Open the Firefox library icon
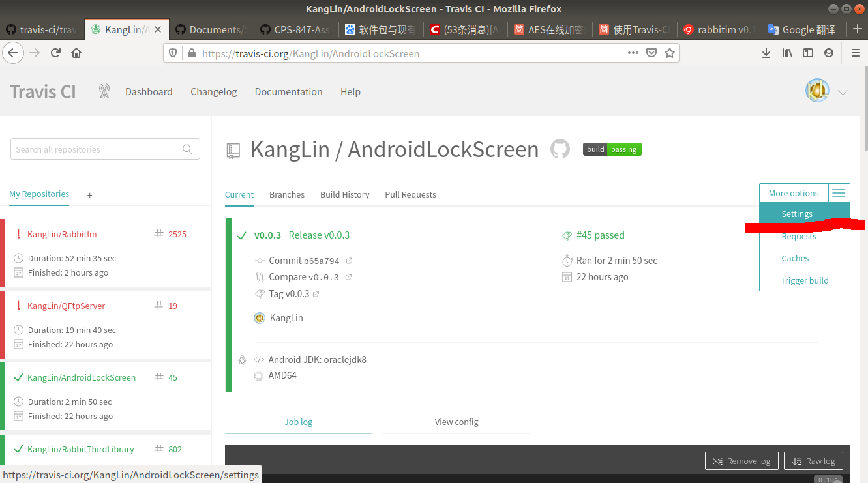Screen dimensions: 868x483 point(787,53)
